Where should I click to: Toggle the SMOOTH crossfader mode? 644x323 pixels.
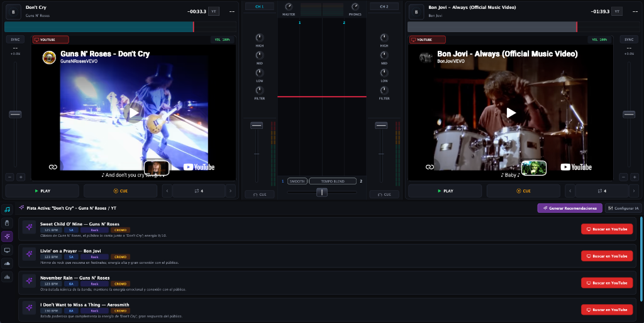(x=297, y=181)
